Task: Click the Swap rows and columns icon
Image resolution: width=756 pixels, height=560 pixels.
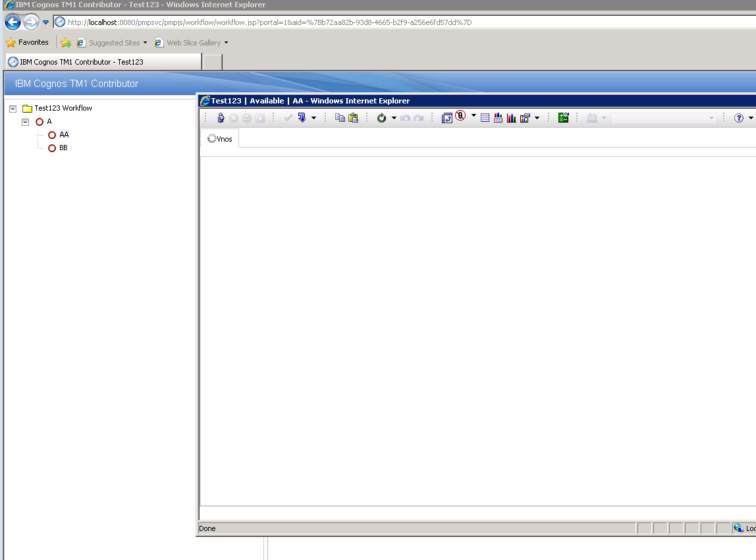Action: click(447, 118)
